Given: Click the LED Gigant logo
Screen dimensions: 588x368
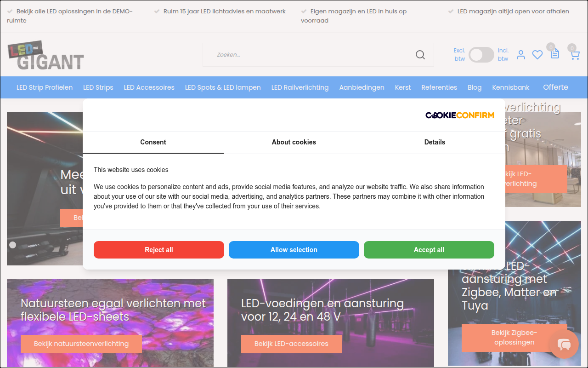Looking at the screenshot, I should [46, 55].
